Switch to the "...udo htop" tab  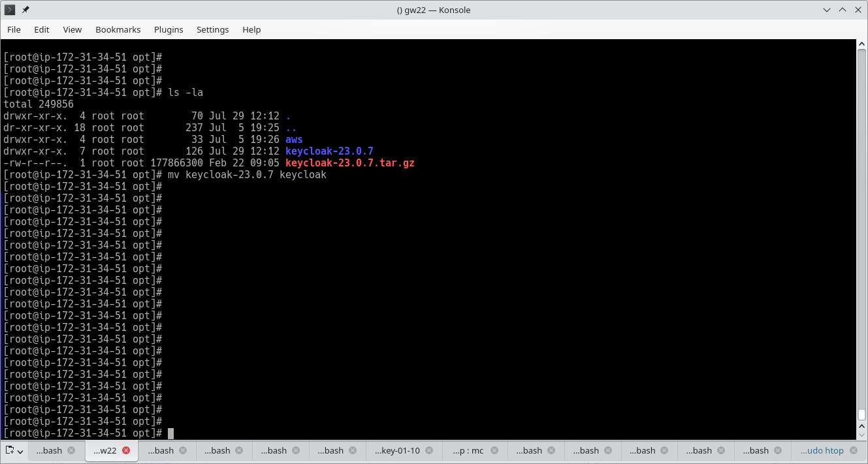(822, 450)
